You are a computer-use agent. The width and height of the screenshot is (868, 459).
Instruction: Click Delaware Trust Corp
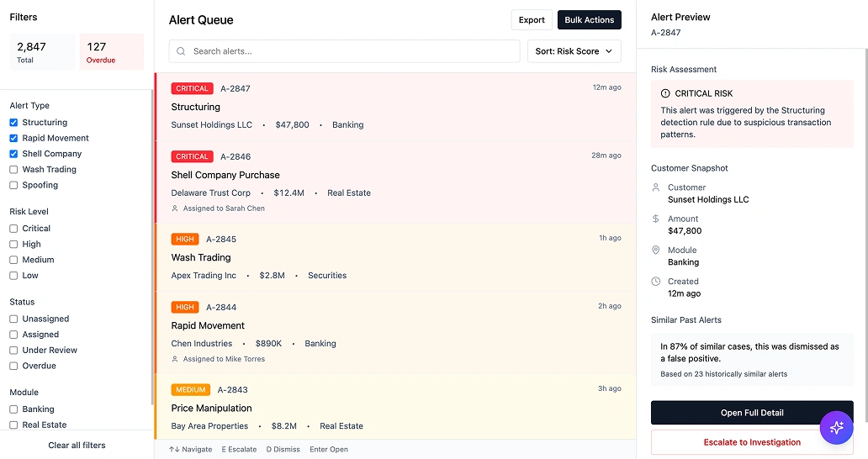tap(211, 193)
